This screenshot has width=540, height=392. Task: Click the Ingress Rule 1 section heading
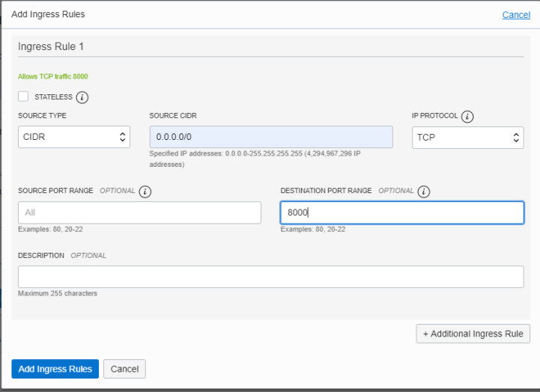click(51, 46)
